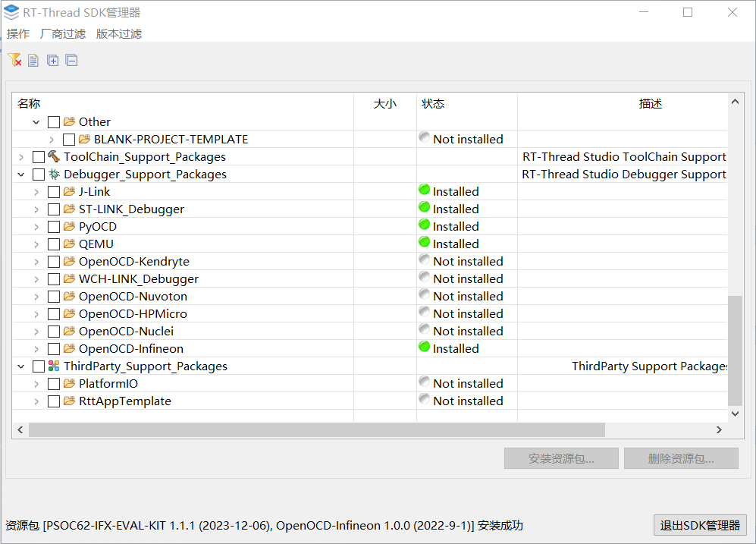Click the green installed indicator for J-Link
Screen dimensions: 756x544
425,190
